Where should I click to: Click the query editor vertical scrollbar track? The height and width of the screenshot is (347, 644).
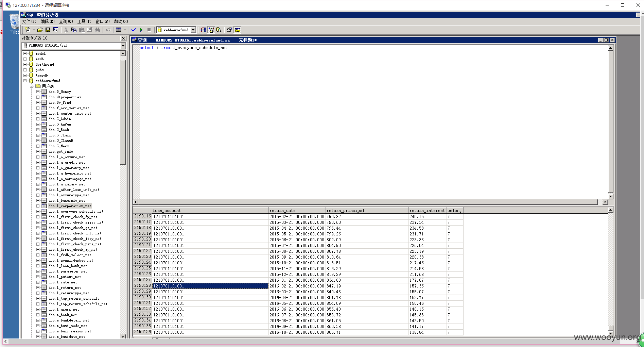(x=610, y=122)
